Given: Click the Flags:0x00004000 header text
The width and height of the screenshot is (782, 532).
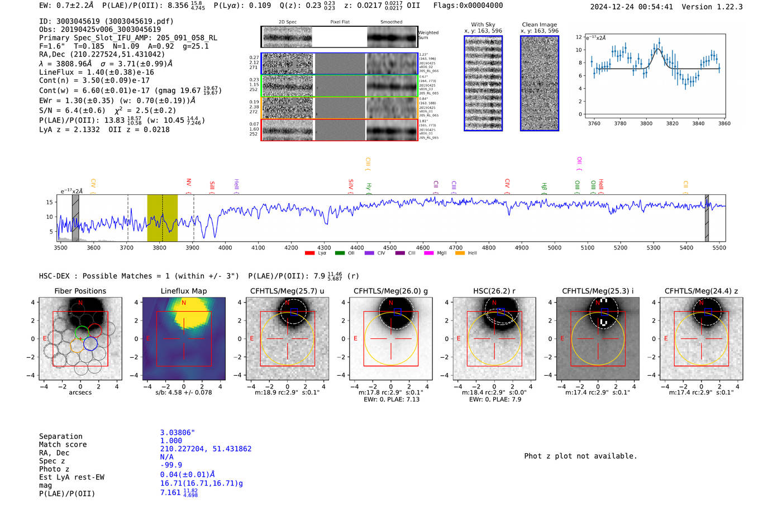Looking at the screenshot, I should click(x=468, y=6).
